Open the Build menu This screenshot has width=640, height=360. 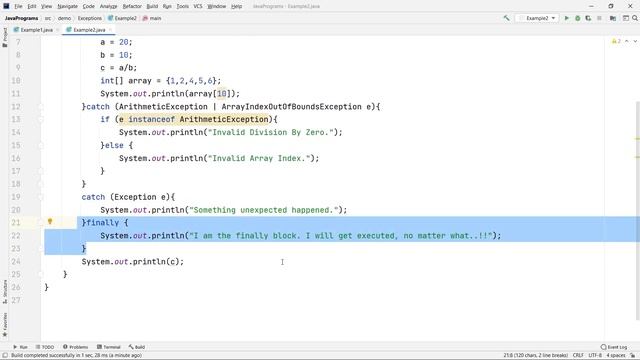pos(152,6)
